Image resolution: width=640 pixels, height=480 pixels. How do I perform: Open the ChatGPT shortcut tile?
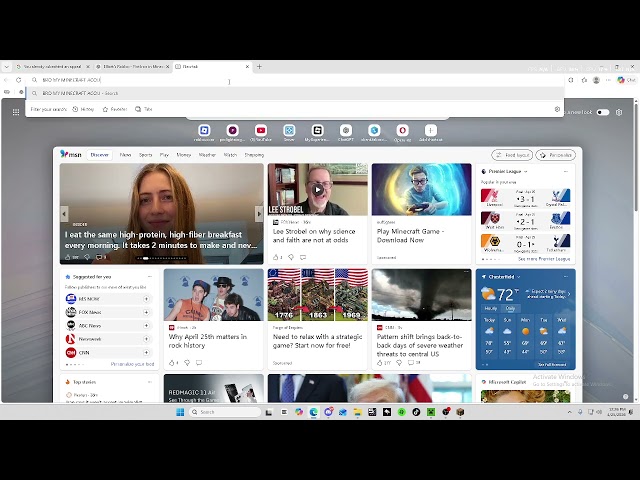pos(346,130)
